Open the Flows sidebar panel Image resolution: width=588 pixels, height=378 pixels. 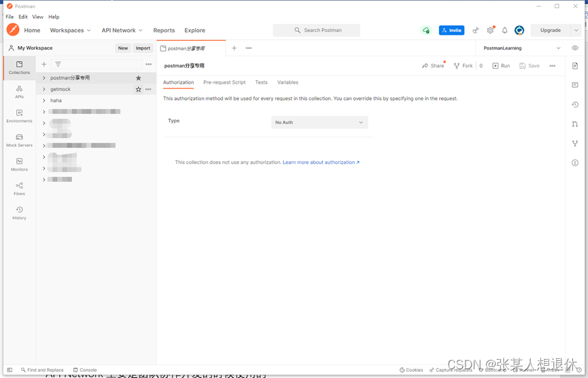point(20,188)
